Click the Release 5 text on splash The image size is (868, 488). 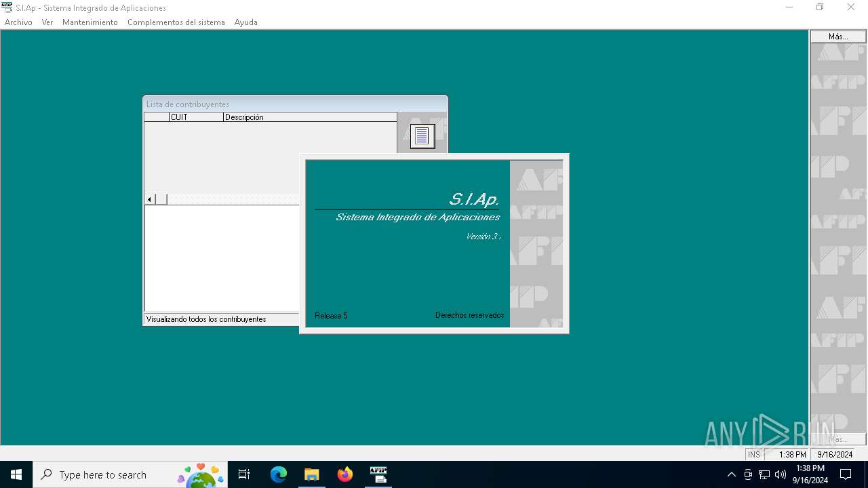(331, 316)
